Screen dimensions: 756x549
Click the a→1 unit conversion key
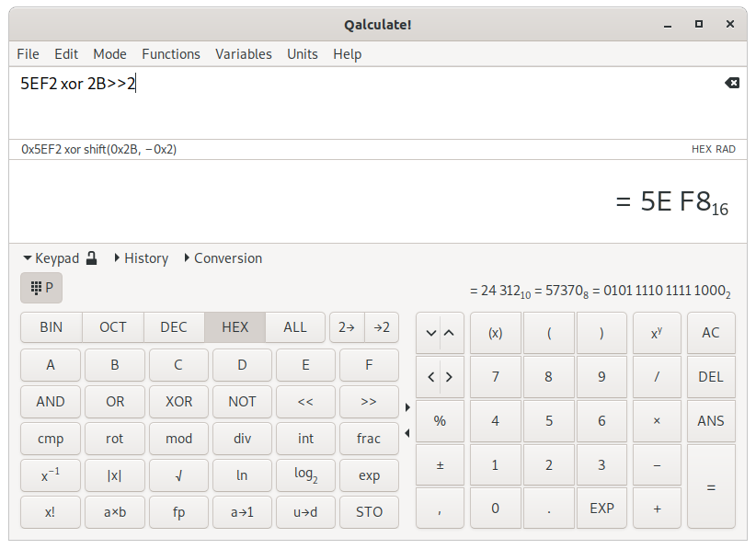pos(242,511)
